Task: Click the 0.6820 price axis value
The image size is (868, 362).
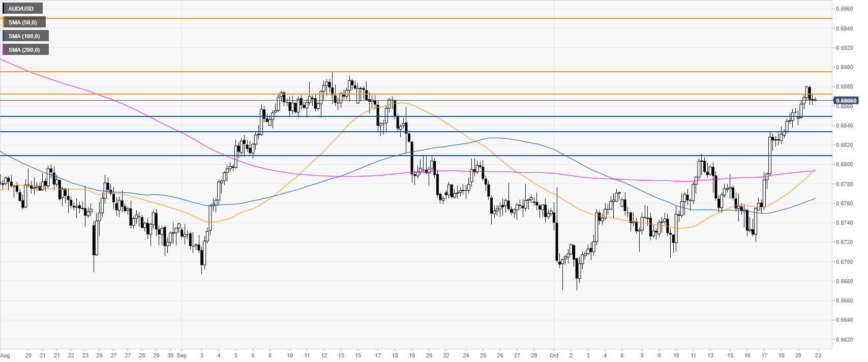Action: click(846, 145)
